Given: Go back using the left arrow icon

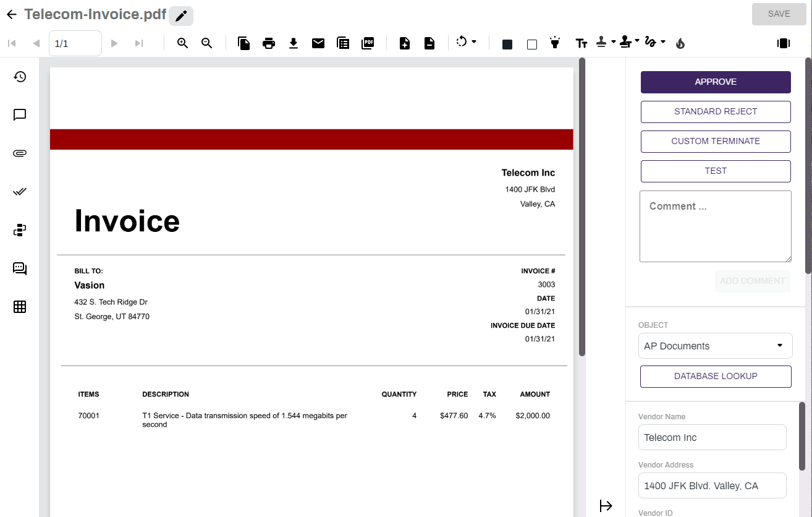Looking at the screenshot, I should (11, 14).
